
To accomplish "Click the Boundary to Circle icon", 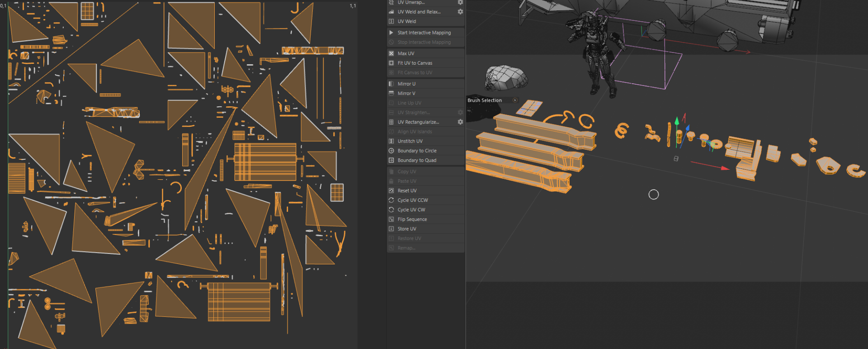I will (x=392, y=151).
